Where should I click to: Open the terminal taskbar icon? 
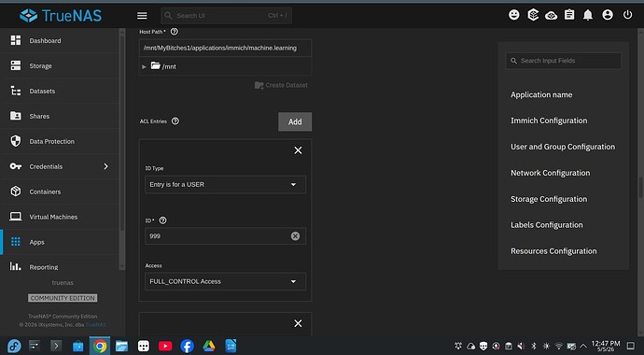56,346
